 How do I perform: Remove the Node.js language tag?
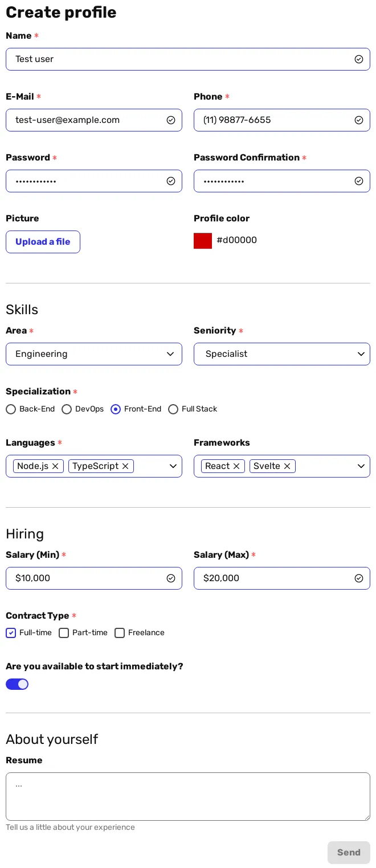tap(55, 466)
